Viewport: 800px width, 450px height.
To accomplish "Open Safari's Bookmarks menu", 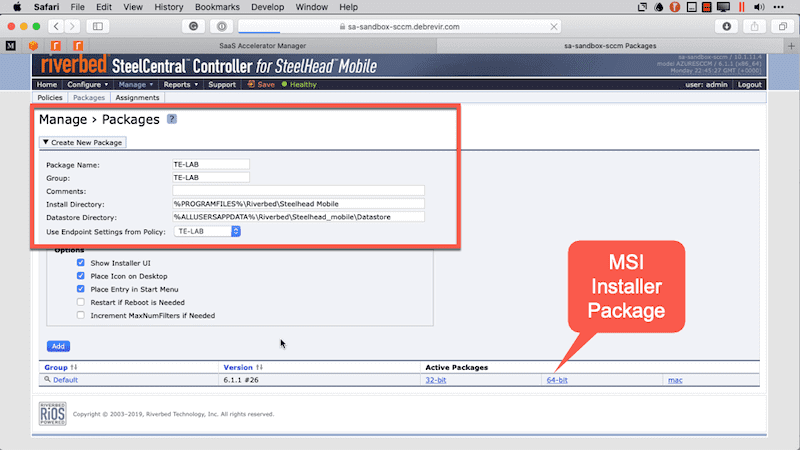I will [x=217, y=7].
